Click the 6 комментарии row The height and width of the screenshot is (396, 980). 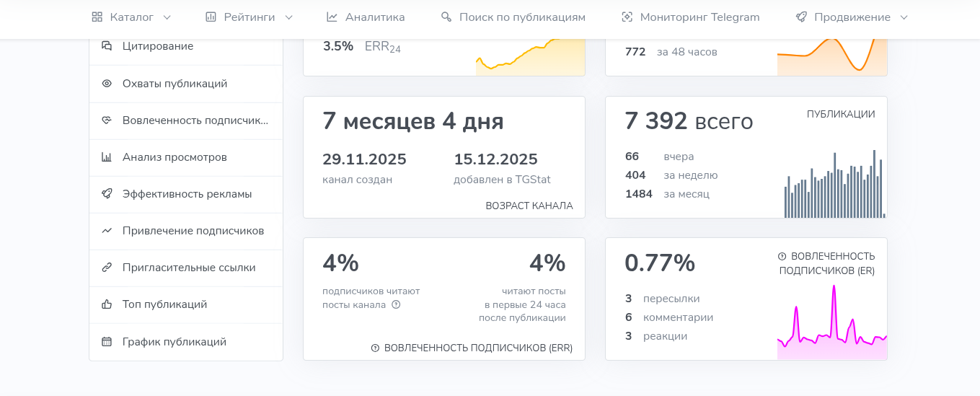point(668,317)
